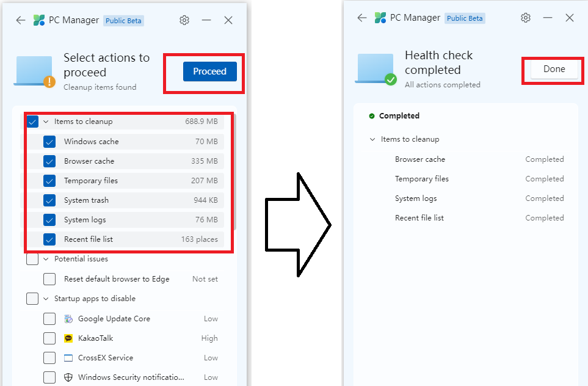Uncheck the Recent file list checkbox

pyautogui.click(x=49, y=239)
